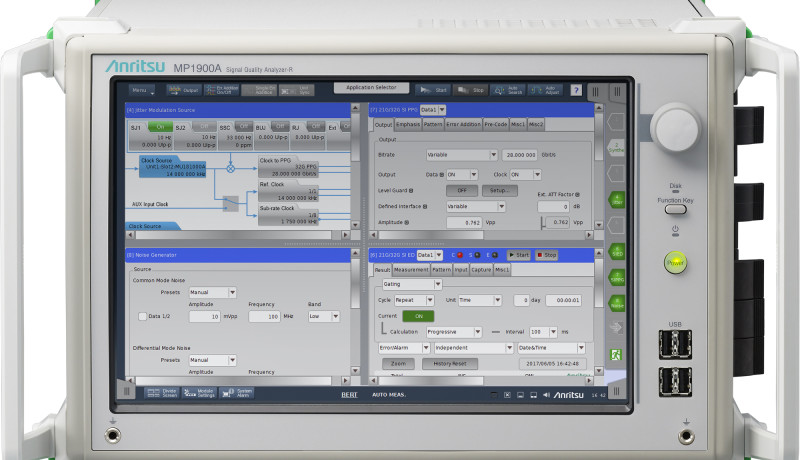The width and height of the screenshot is (800, 460).
Task: Click the Unit Sync toolbar icon
Action: click(x=296, y=90)
